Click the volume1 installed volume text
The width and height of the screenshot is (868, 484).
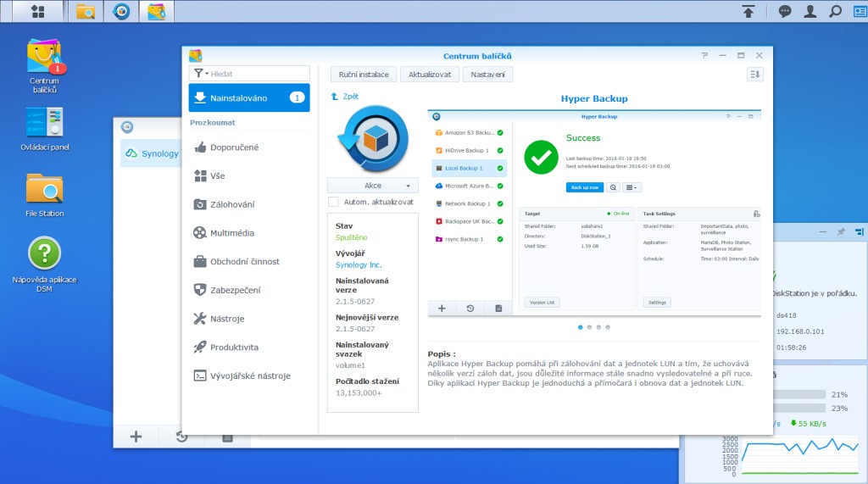coord(350,365)
